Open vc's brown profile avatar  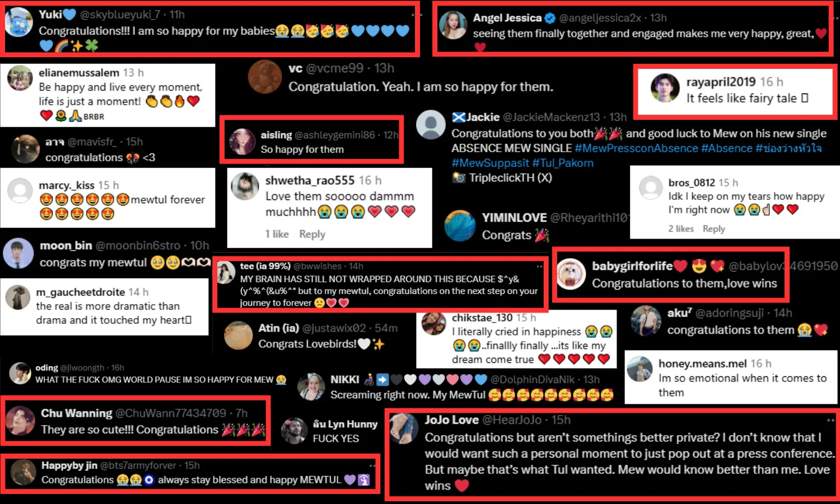point(264,77)
